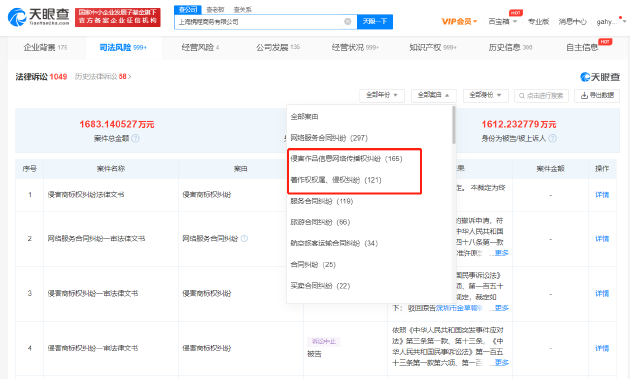Click the 法律诉讼 1049 heading

click(41, 76)
